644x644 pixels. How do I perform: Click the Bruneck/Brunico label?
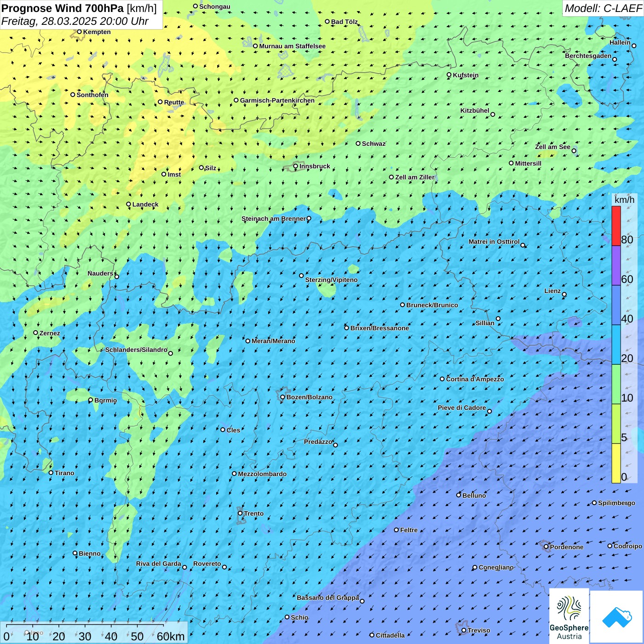click(432, 305)
